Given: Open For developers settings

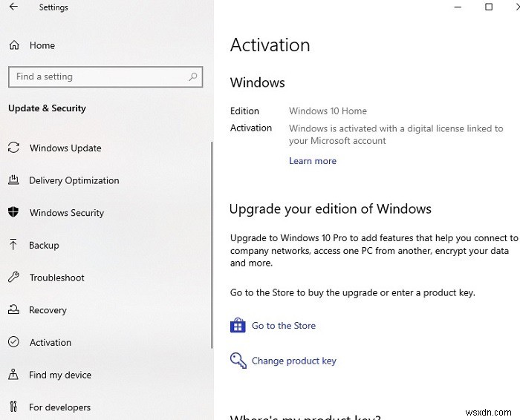Looking at the screenshot, I should tap(59, 407).
